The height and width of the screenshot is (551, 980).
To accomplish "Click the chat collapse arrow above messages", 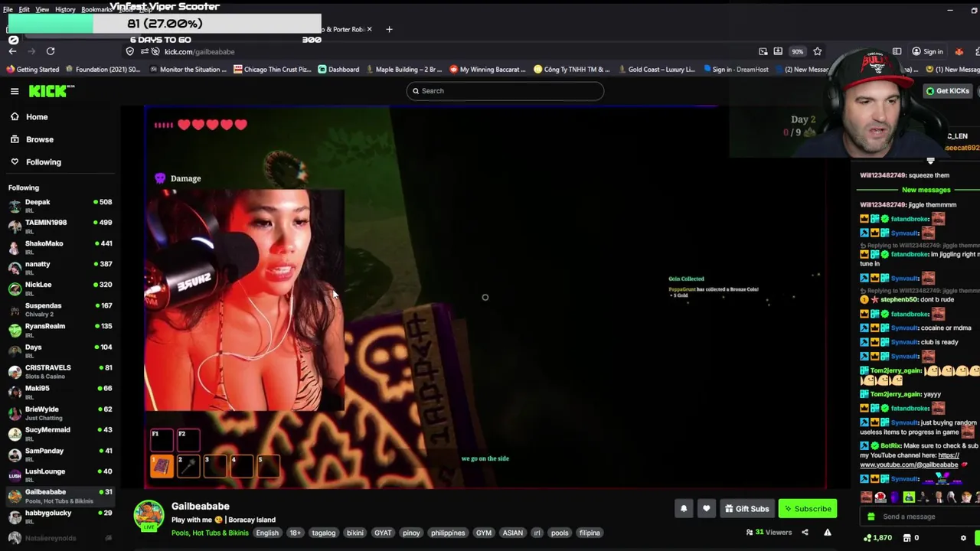I will (930, 161).
